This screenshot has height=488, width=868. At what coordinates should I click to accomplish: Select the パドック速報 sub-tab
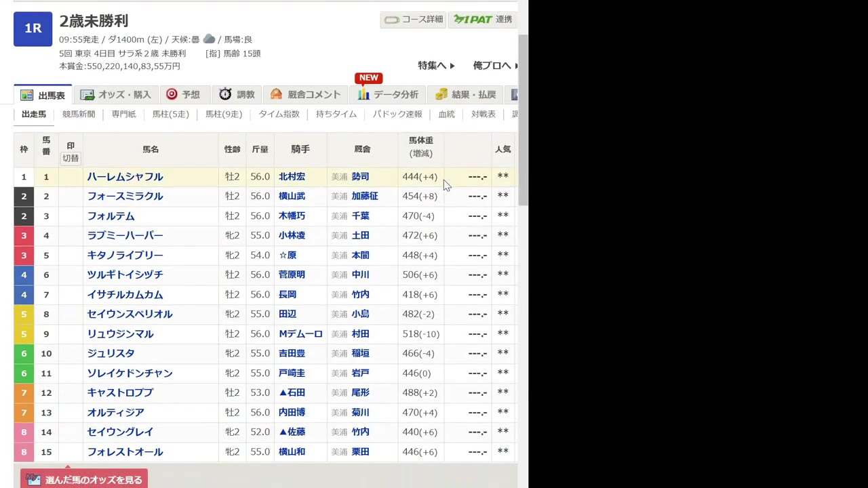[x=397, y=114]
